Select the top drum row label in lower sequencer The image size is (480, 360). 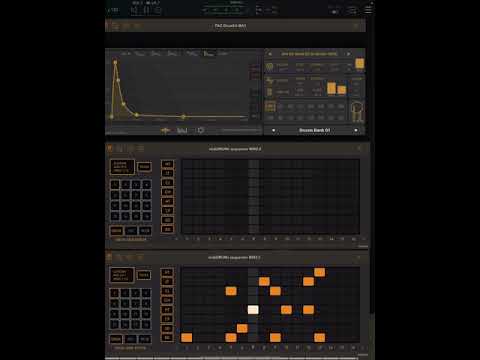pos(167,272)
